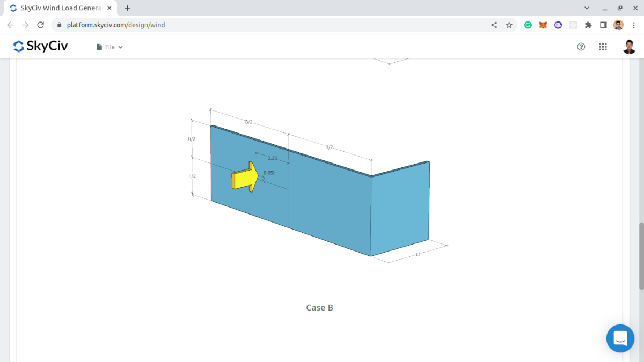Open a new browser tab

click(x=127, y=8)
